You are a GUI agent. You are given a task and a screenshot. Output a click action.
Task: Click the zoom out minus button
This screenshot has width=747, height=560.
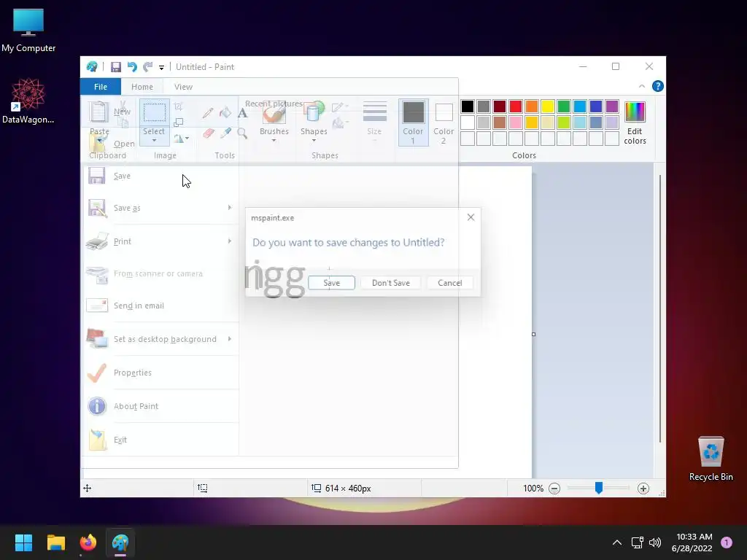[x=554, y=488]
